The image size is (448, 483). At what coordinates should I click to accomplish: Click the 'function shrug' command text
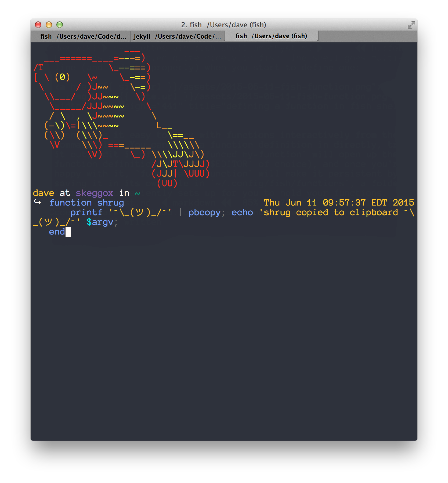[x=86, y=203]
